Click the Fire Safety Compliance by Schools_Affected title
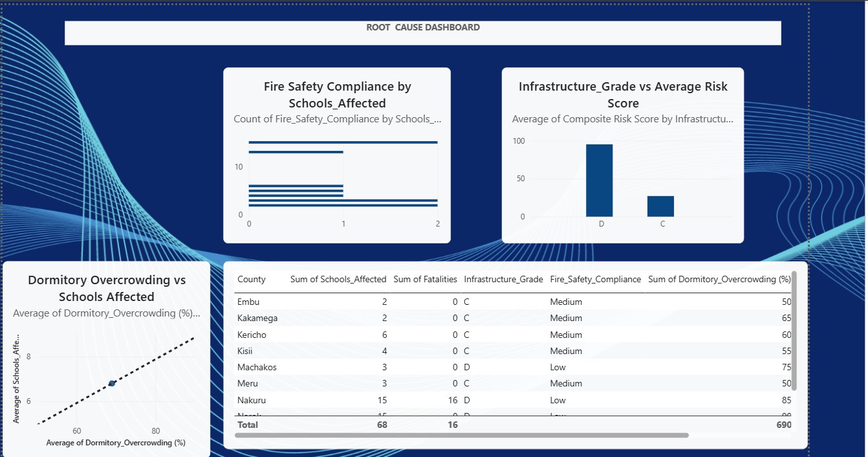Screen dimensions: 868x457 pos(337,95)
